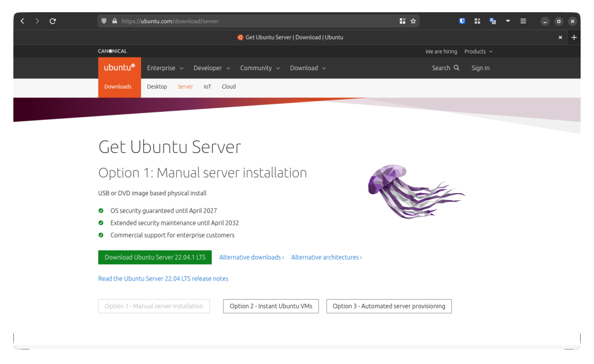
Task: Click 'Extended security maintenance until April 2032'
Action: pos(175,223)
